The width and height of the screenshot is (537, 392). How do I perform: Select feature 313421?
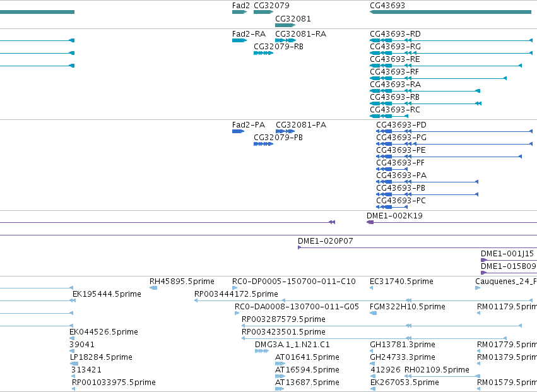(86, 371)
